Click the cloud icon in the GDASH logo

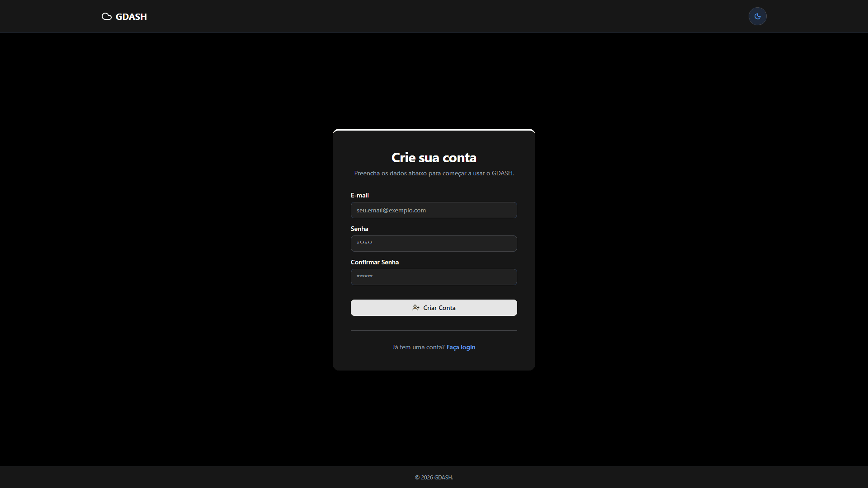pyautogui.click(x=107, y=17)
